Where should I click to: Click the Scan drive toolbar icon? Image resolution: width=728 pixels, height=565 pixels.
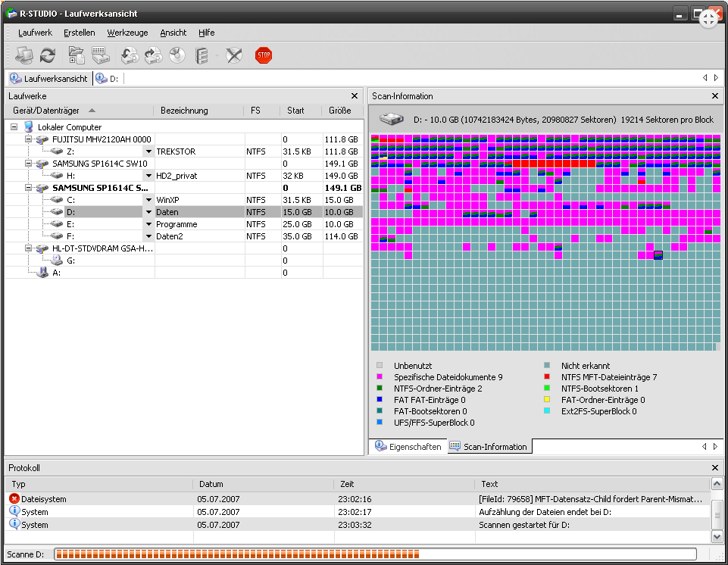pos(100,55)
